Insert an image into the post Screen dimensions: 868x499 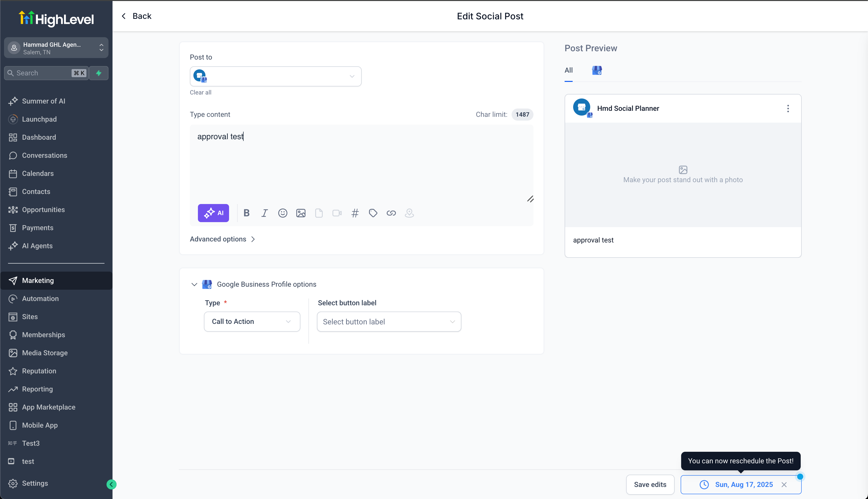pos(301,213)
